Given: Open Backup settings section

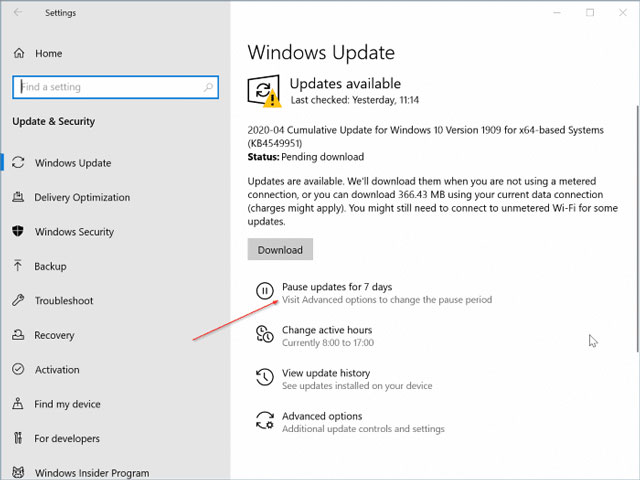Looking at the screenshot, I should pos(50,266).
